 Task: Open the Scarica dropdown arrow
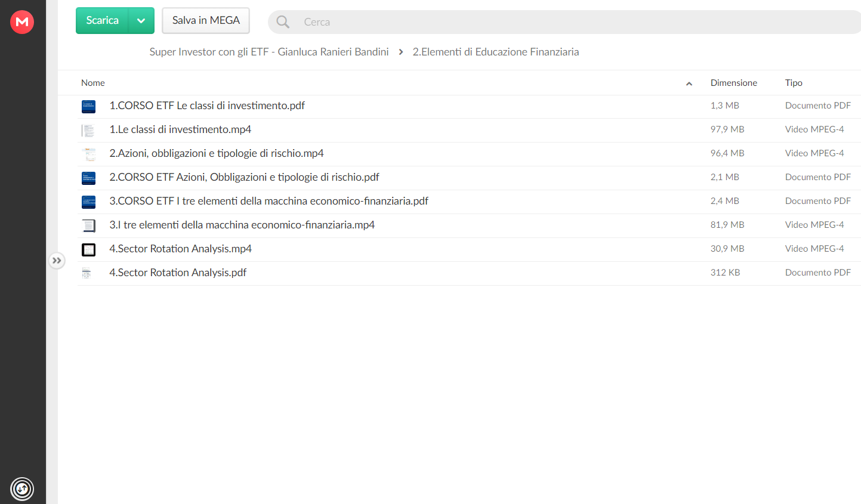coord(141,21)
